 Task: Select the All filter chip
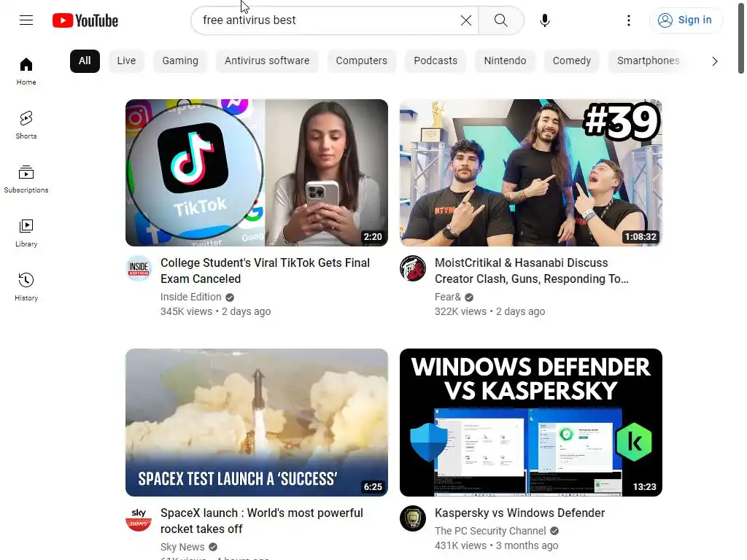pyautogui.click(x=85, y=61)
